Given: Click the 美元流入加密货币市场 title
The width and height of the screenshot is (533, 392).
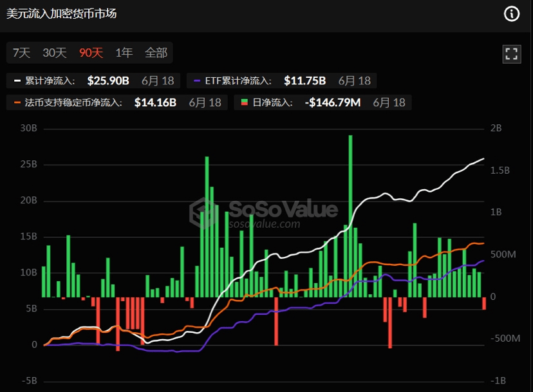Looking at the screenshot, I should [62, 14].
